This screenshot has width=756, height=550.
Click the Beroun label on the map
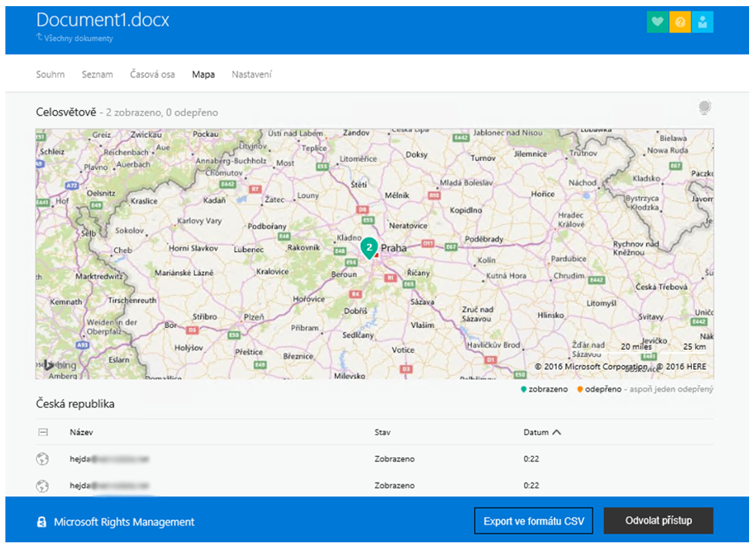pyautogui.click(x=344, y=274)
